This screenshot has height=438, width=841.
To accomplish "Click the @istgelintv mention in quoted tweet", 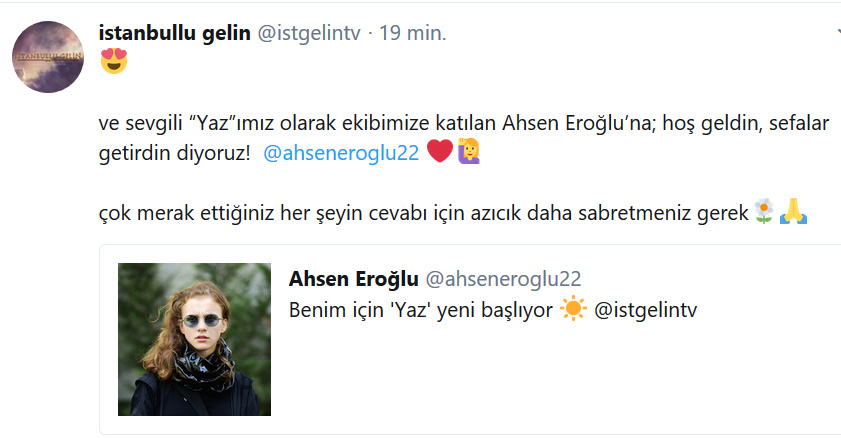I will (x=645, y=310).
